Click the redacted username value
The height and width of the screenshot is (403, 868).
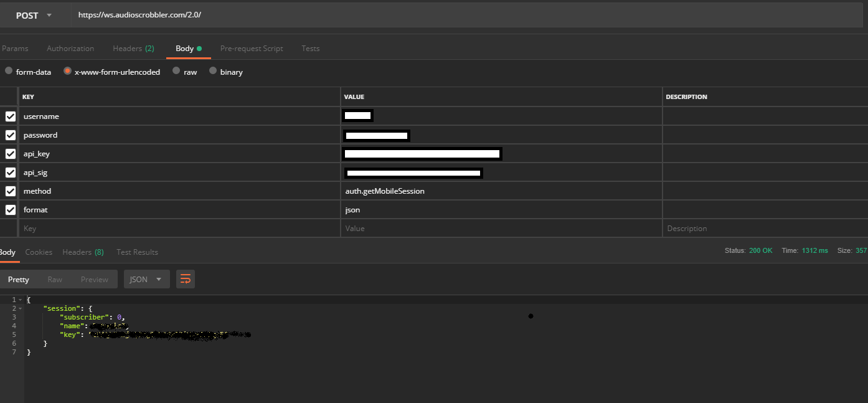pos(358,115)
